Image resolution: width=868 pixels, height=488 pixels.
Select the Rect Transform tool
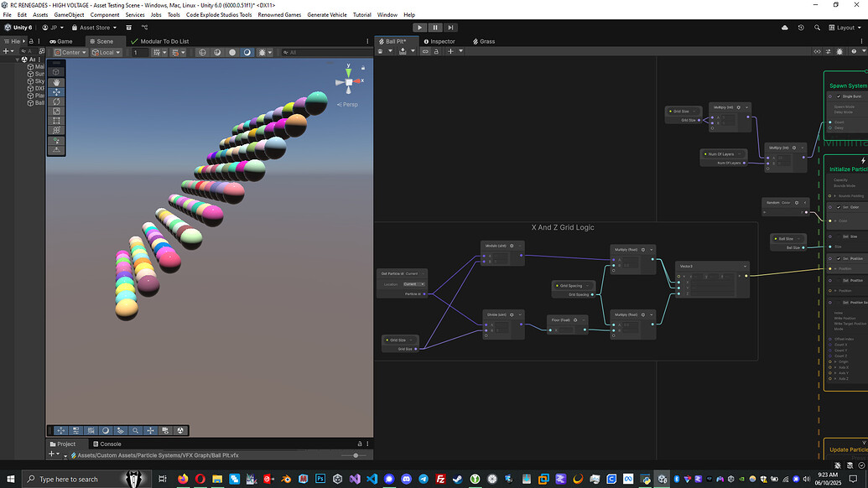[x=55, y=122]
